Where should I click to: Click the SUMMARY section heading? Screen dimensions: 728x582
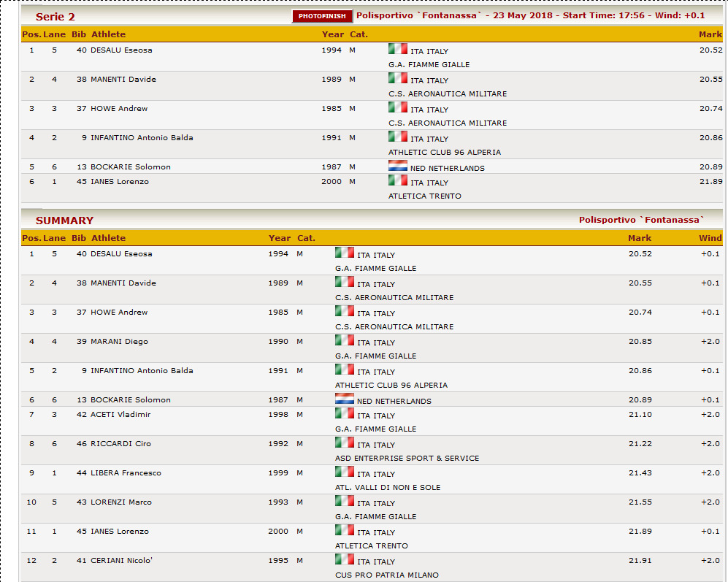tap(64, 221)
